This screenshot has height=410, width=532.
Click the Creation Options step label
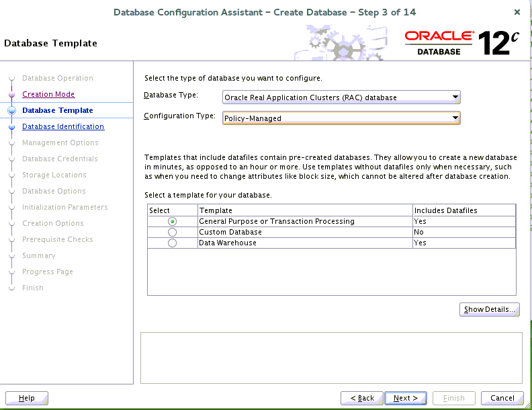tap(53, 223)
